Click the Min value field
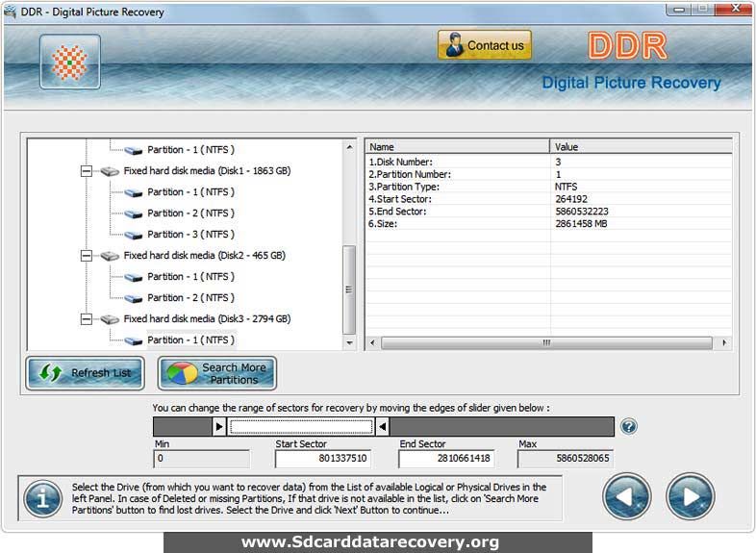Viewport: 756px width, 553px height. click(x=202, y=459)
